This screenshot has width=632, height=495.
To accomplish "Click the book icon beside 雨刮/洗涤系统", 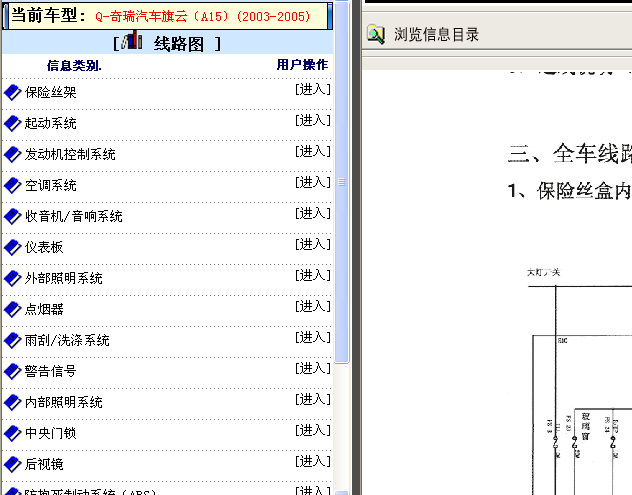I will (x=12, y=341).
